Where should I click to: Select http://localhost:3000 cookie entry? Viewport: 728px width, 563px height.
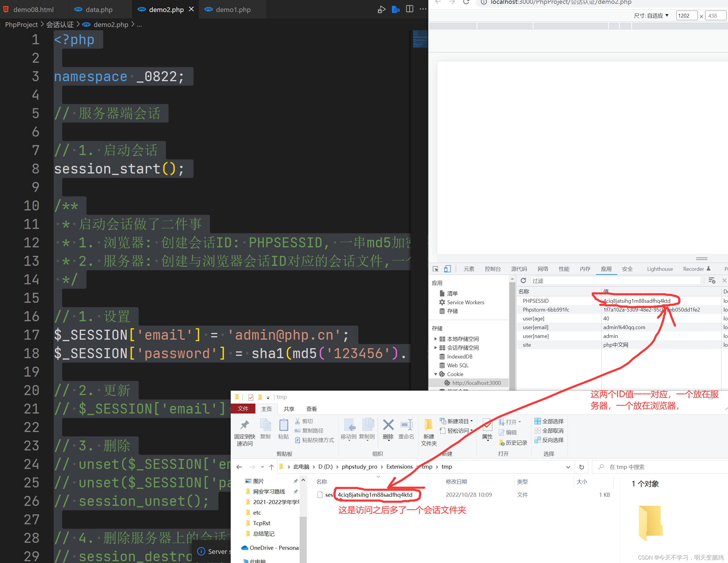pos(476,383)
